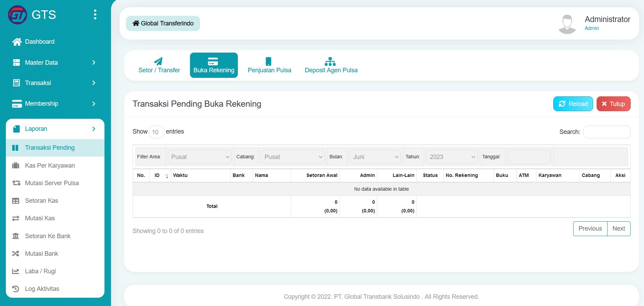Open the Filter Area Pusat dropdown

200,157
